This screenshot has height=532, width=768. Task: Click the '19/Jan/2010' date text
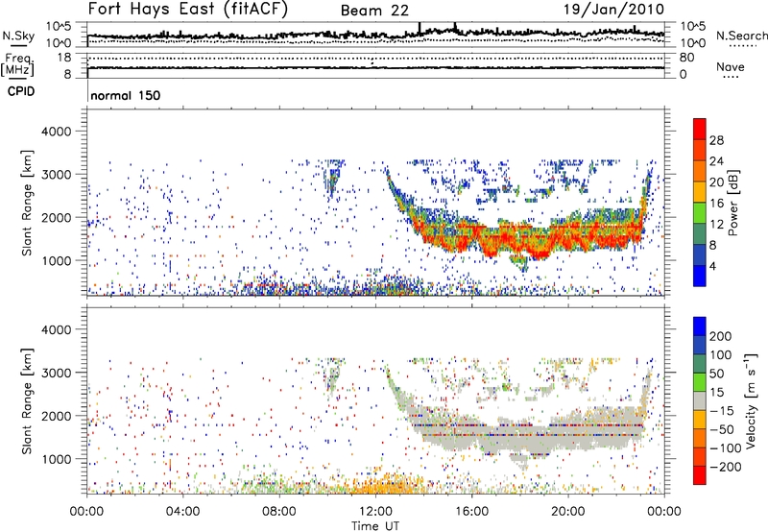click(613, 10)
